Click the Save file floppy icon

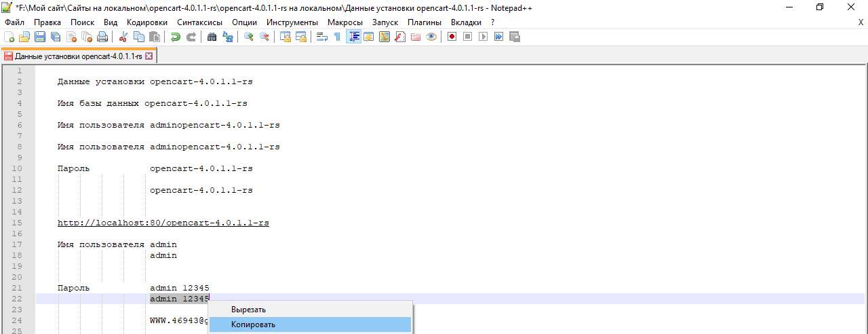(40, 37)
